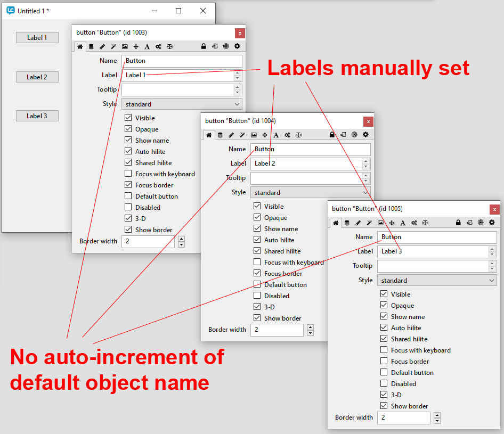Click the Label 2 button on the stack
The height and width of the screenshot is (434, 504).
pos(37,77)
